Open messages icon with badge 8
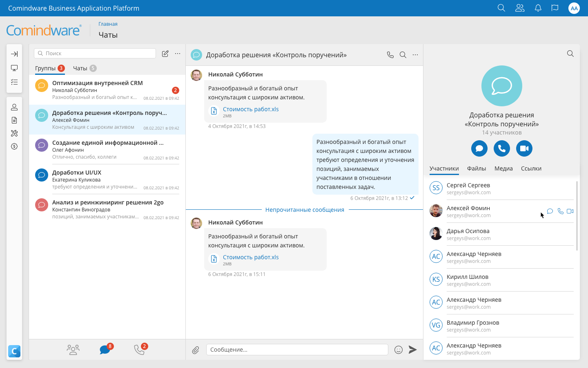Viewport: 588px width, 368px height. pyautogui.click(x=105, y=350)
